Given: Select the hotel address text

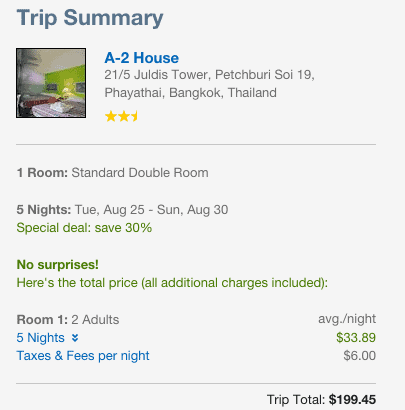Looking at the screenshot, I should pyautogui.click(x=209, y=84).
